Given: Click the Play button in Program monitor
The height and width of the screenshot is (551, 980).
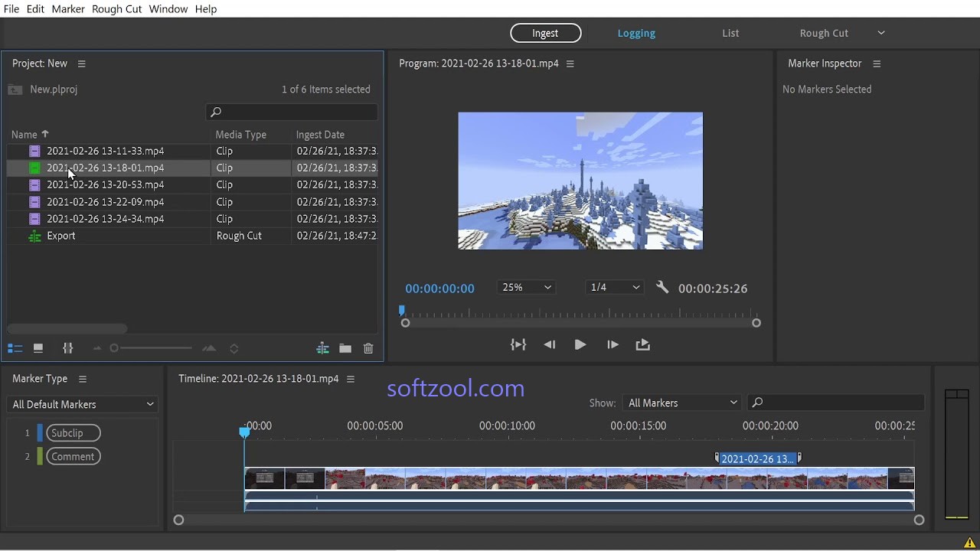Looking at the screenshot, I should (580, 345).
